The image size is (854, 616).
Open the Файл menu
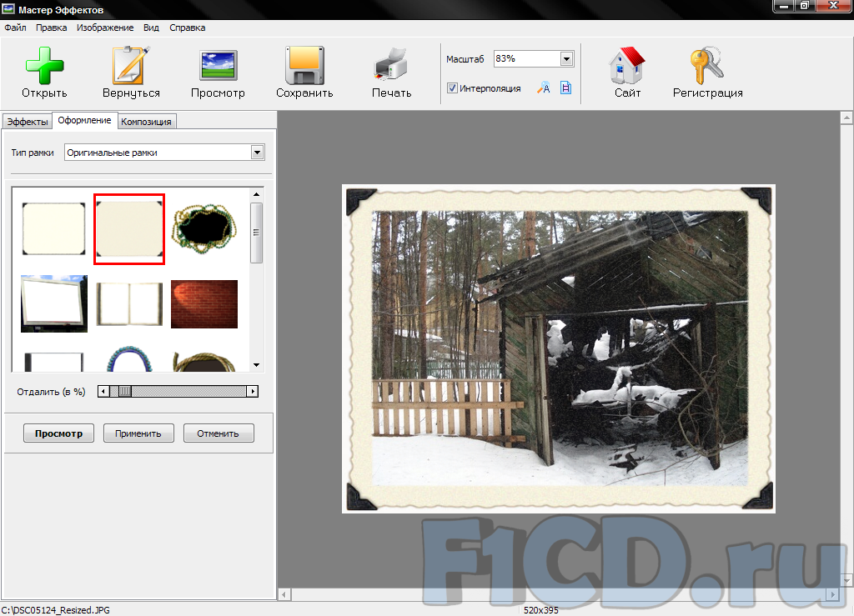[x=15, y=28]
